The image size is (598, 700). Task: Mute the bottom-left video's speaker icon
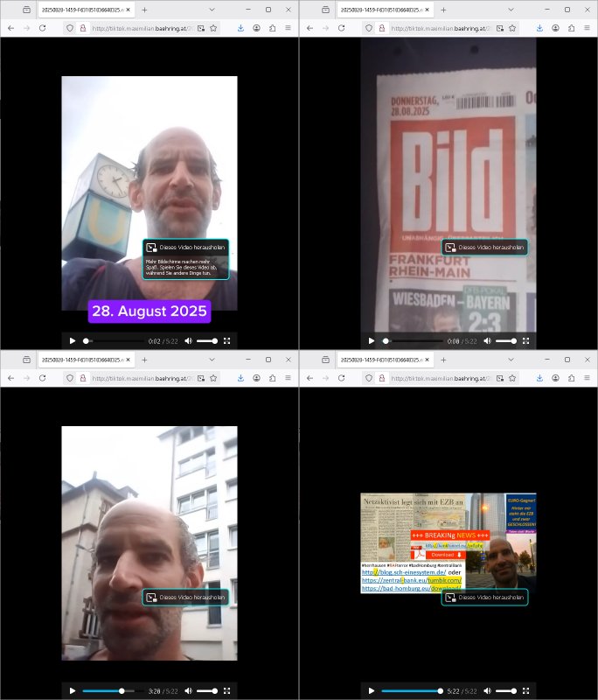[188, 690]
